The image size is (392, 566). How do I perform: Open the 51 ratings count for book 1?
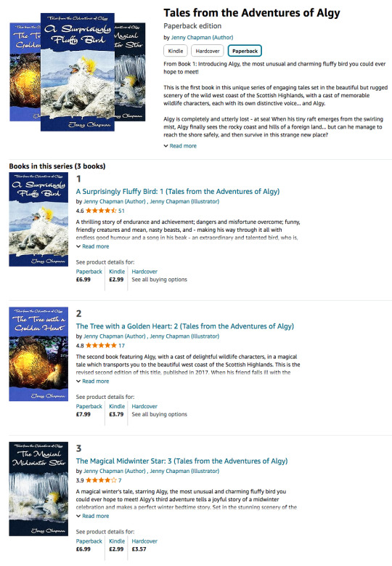click(x=121, y=211)
